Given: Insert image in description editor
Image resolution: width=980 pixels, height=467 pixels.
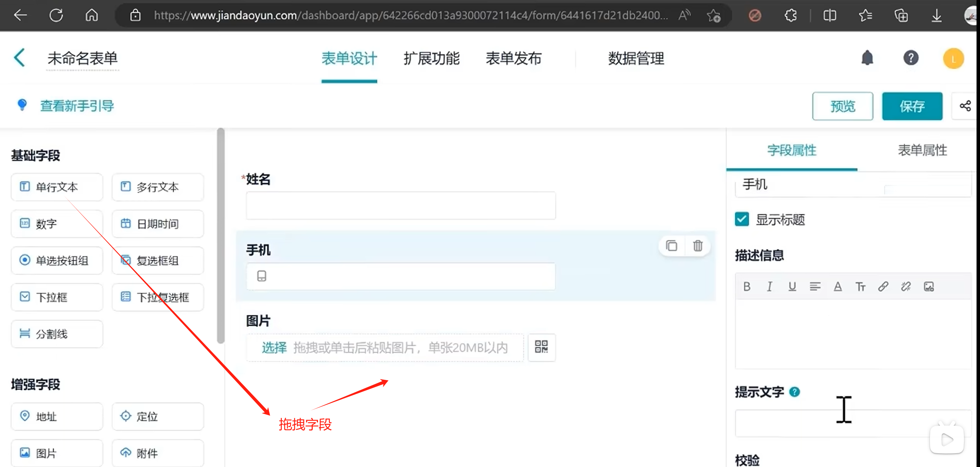Looking at the screenshot, I should tap(929, 286).
